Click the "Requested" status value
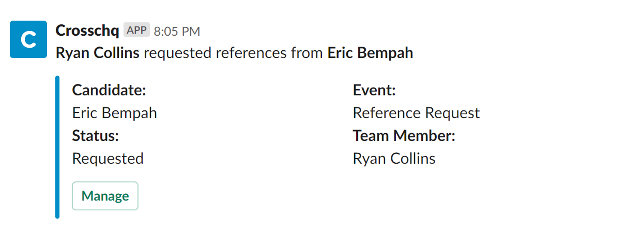The width and height of the screenshot is (644, 227). click(108, 159)
